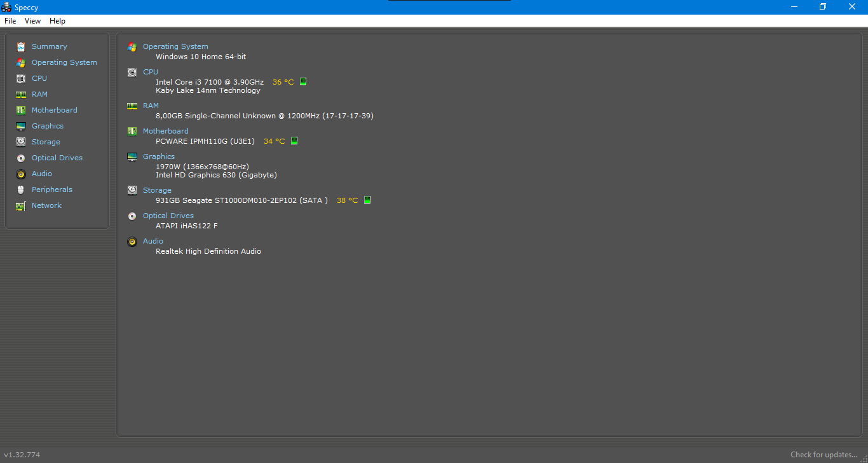Click the motherboard temperature 34 °C value

pos(275,141)
